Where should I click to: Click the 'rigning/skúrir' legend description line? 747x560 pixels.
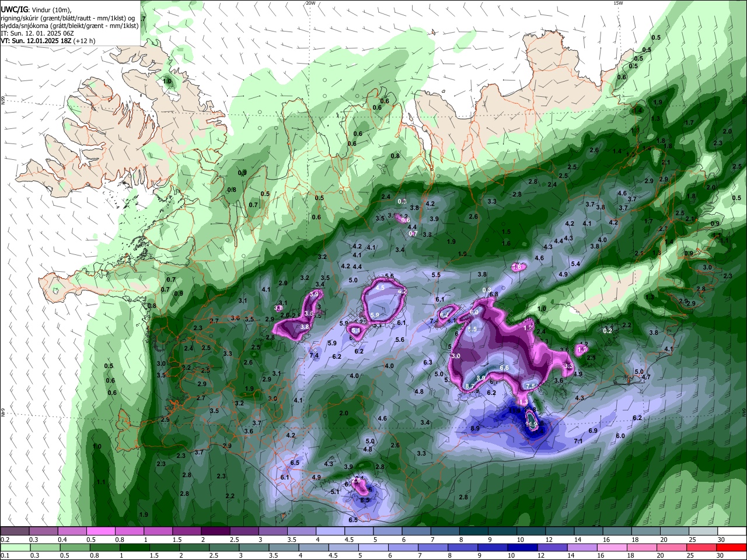68,18
